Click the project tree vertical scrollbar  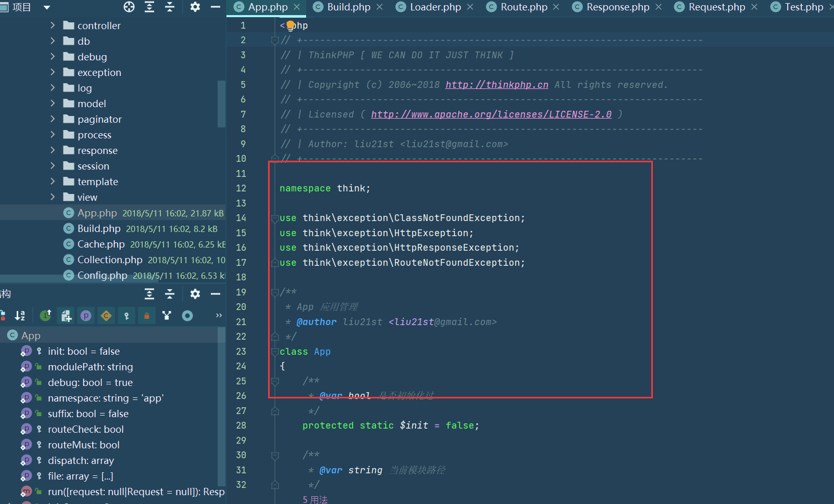click(x=221, y=104)
